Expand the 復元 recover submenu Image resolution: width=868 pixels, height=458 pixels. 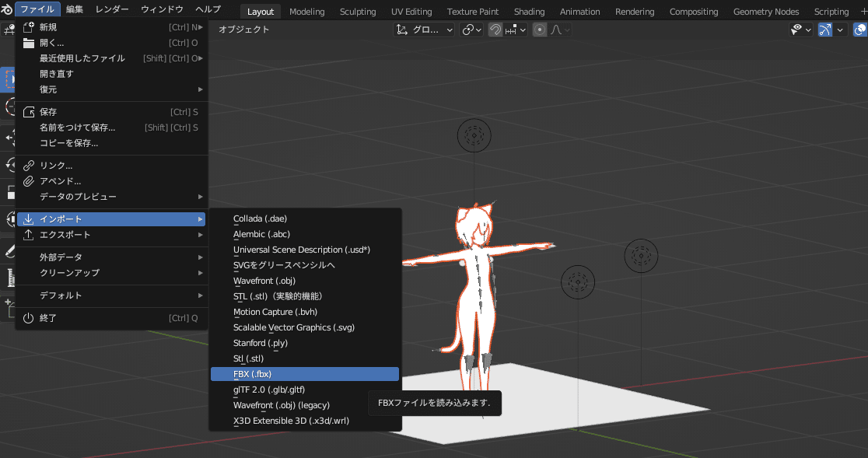pos(112,89)
